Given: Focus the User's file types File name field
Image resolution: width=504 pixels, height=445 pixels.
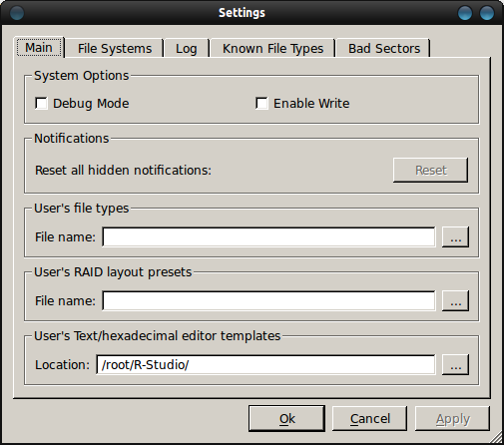Looking at the screenshot, I should (x=268, y=237).
